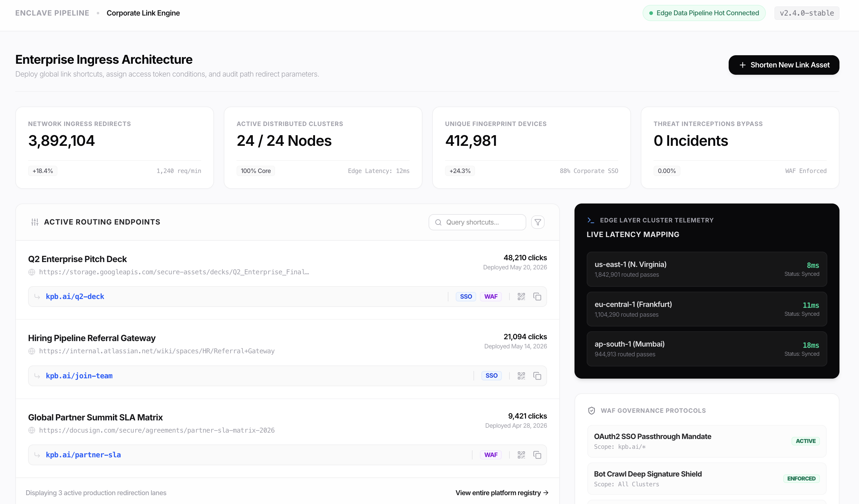
Task: Open the kpb.ai/q2-deck short link
Action: [x=75, y=297]
